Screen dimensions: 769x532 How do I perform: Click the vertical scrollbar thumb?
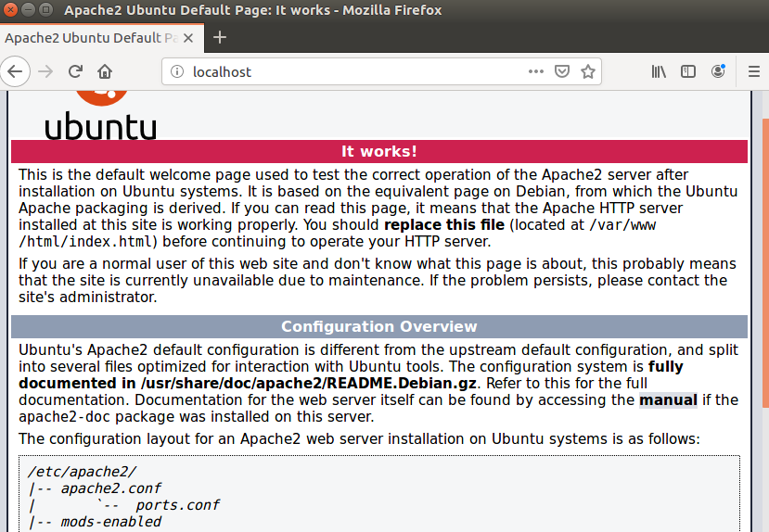tap(765, 263)
